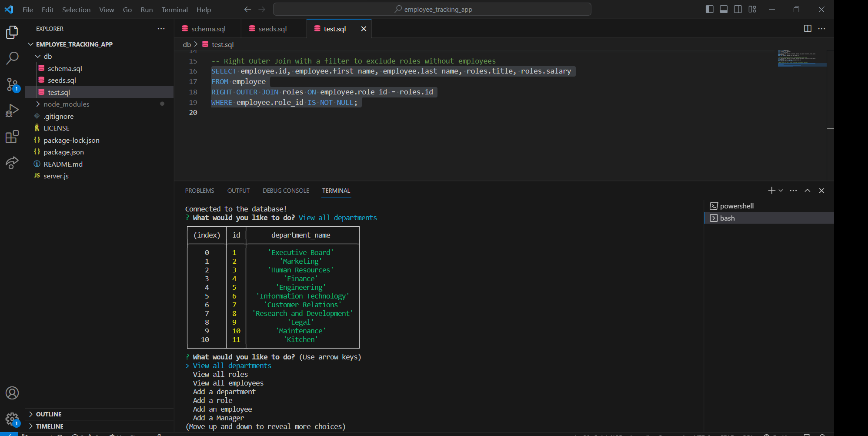Toggle the bottom panel visibility
Screen dimensions: 868x436
coord(723,9)
